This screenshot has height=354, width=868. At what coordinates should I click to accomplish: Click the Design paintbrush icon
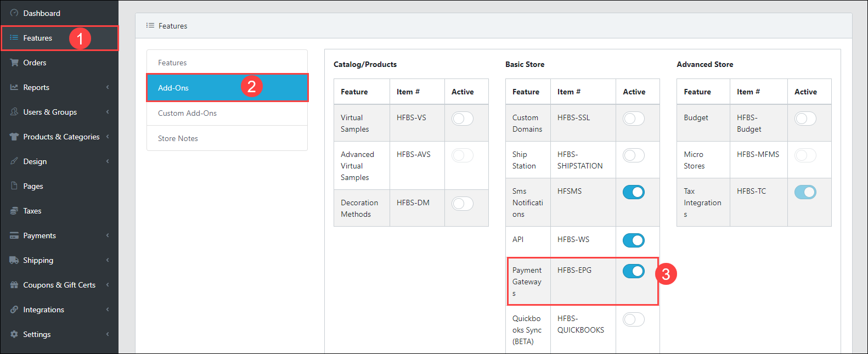pyautogui.click(x=14, y=161)
